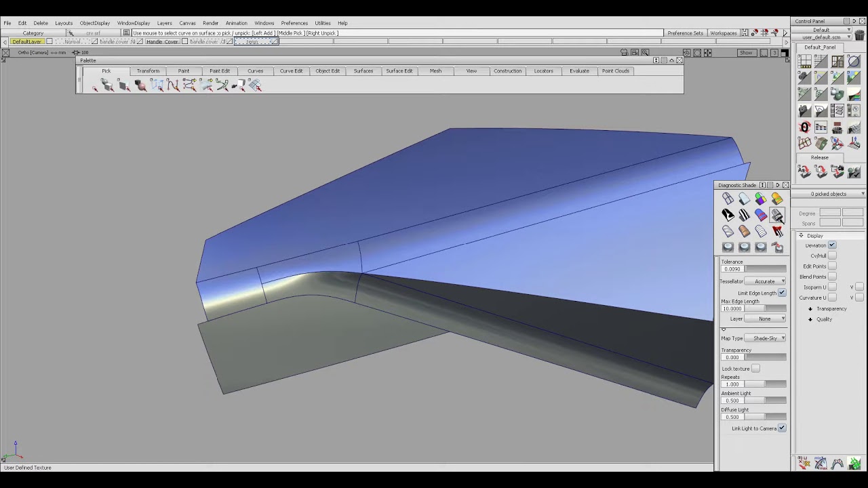Viewport: 868px width, 488px height.
Task: Click the Transparency value field 0.000
Action: click(x=732, y=358)
